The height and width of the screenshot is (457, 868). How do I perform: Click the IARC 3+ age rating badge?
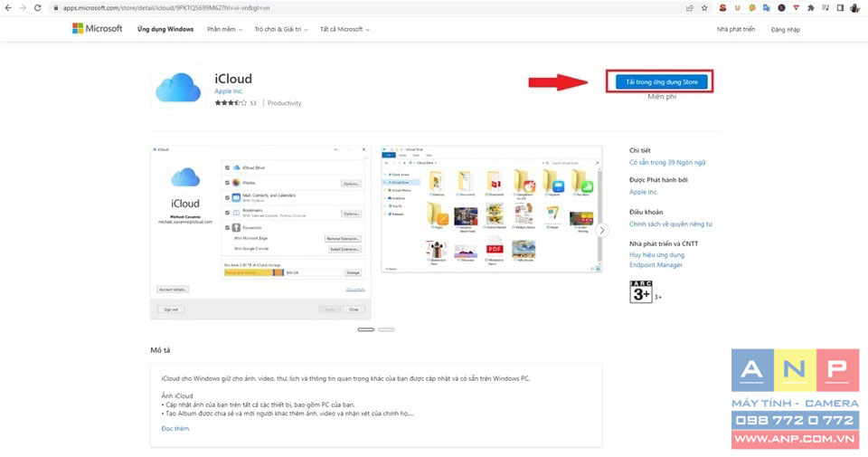[x=641, y=292]
